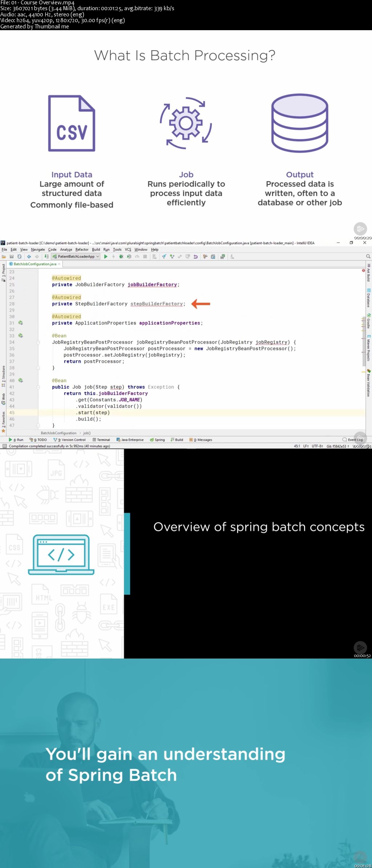
Task: Open the Java Enterprise tool window
Action: (x=130, y=440)
